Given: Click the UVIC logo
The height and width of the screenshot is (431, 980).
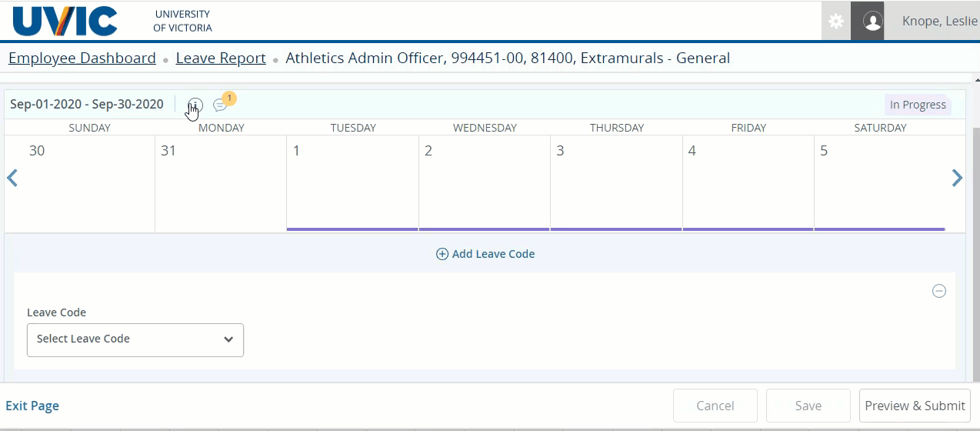Looking at the screenshot, I should [65, 21].
